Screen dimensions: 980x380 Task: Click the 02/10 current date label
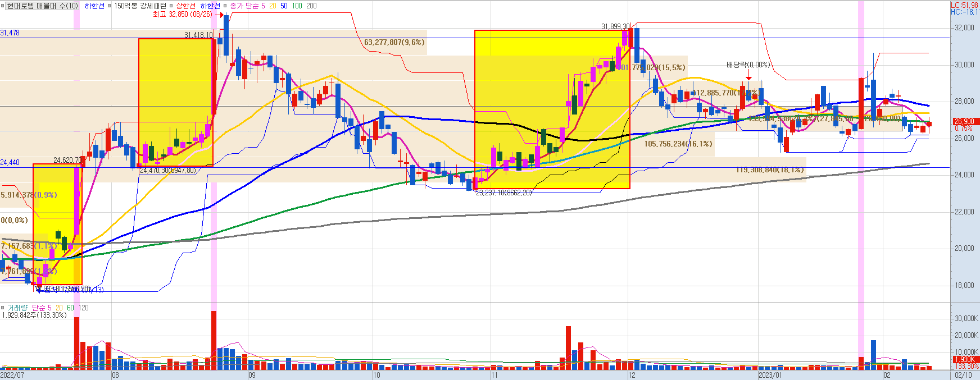(964, 375)
